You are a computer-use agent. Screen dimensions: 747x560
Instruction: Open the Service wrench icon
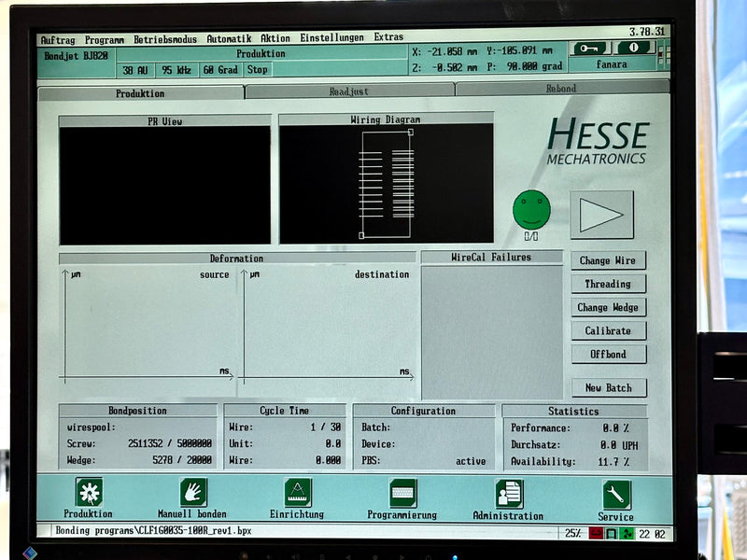coord(616,496)
